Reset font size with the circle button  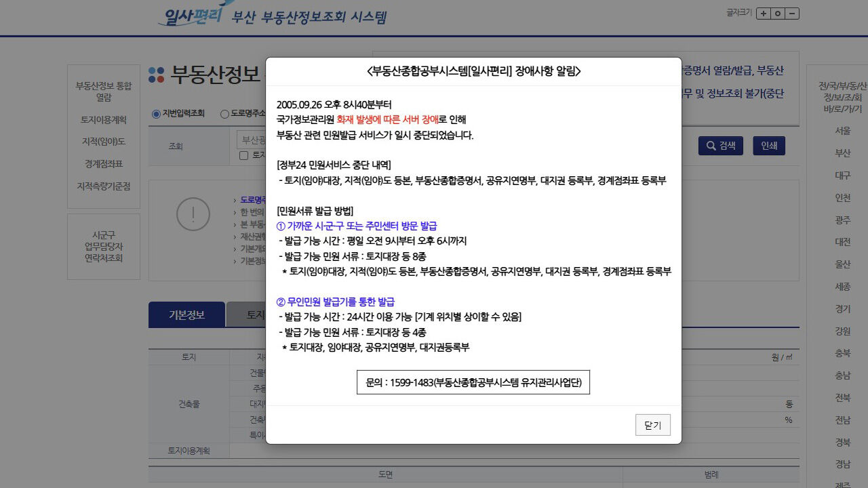point(778,14)
